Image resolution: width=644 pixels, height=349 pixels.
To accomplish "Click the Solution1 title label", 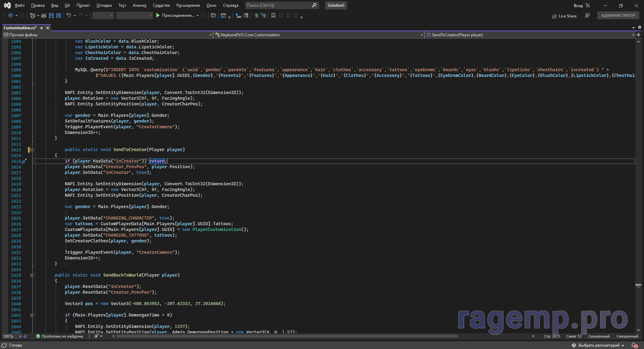I will point(336,5).
